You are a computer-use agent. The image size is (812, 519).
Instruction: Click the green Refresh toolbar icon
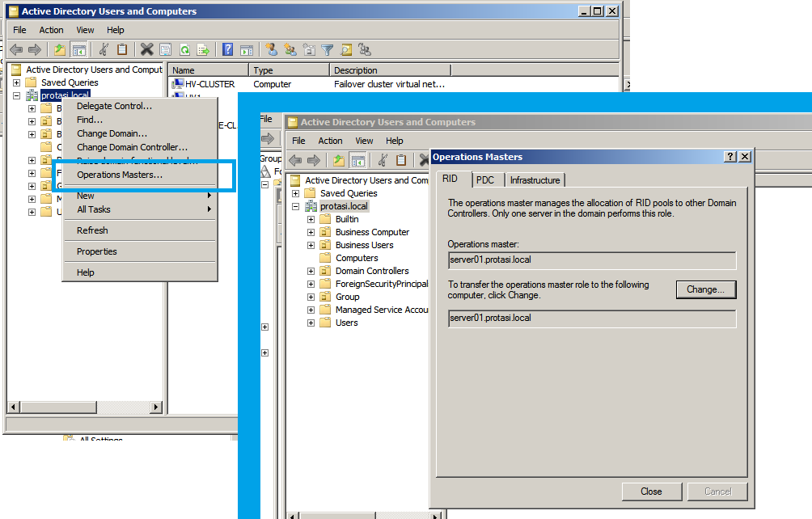184,49
